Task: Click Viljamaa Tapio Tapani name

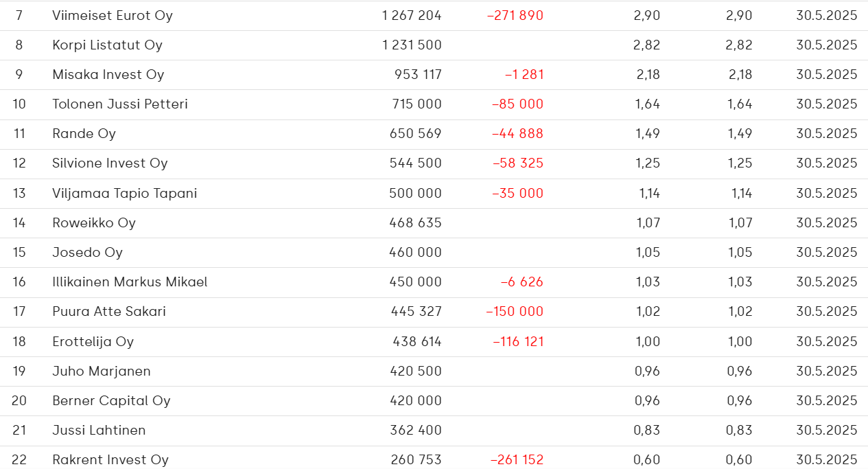Action: coord(125,193)
